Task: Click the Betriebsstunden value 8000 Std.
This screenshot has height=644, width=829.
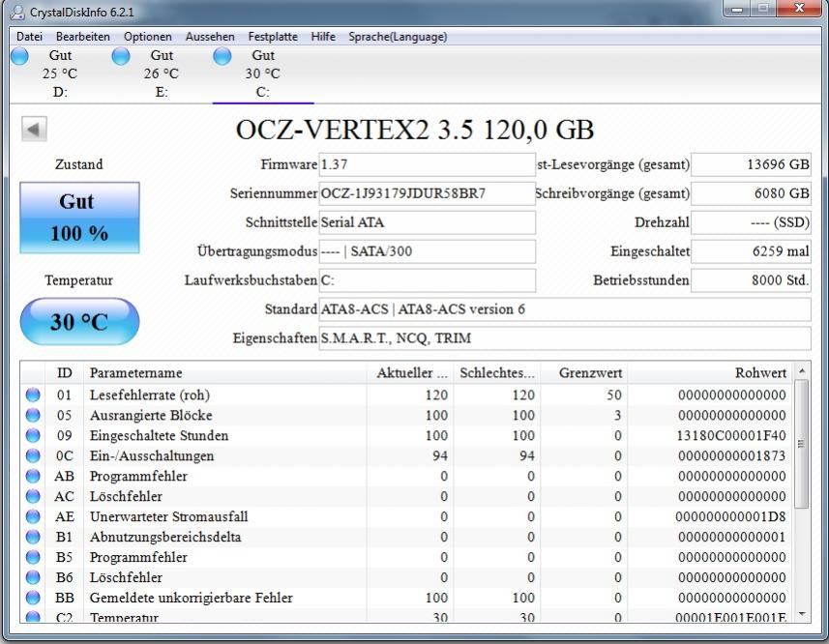Action: tap(752, 280)
